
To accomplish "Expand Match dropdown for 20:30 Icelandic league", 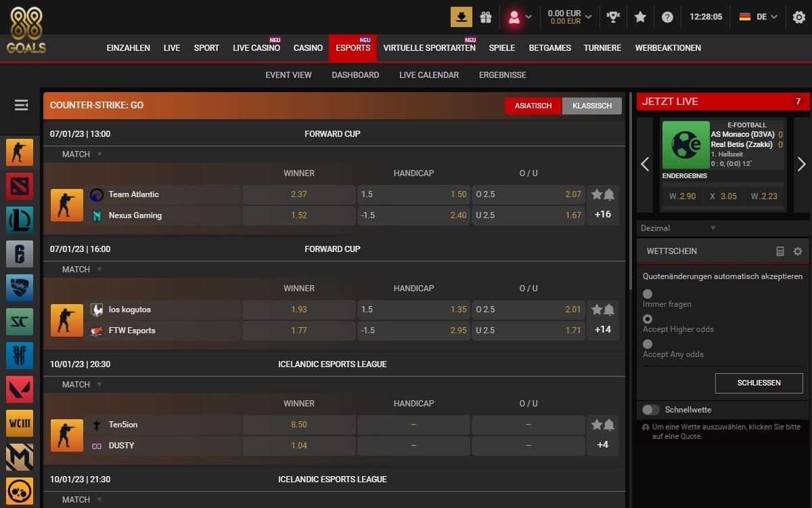I will (x=82, y=385).
